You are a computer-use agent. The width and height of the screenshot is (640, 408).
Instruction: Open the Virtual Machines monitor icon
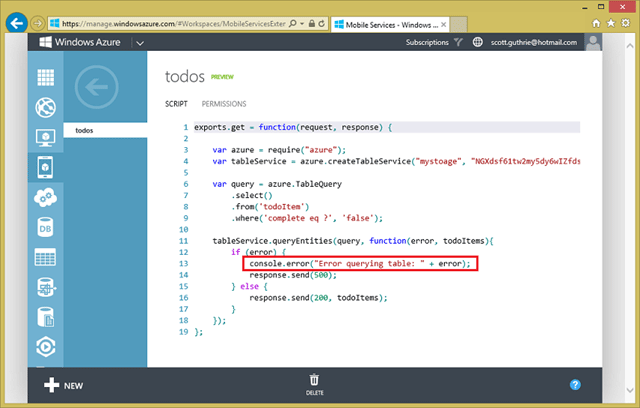pyautogui.click(x=45, y=137)
